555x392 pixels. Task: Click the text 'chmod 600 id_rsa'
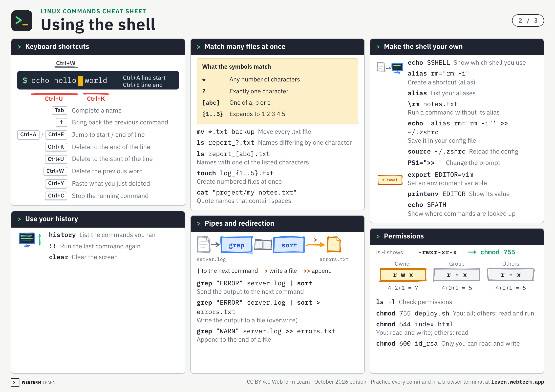pos(407,344)
